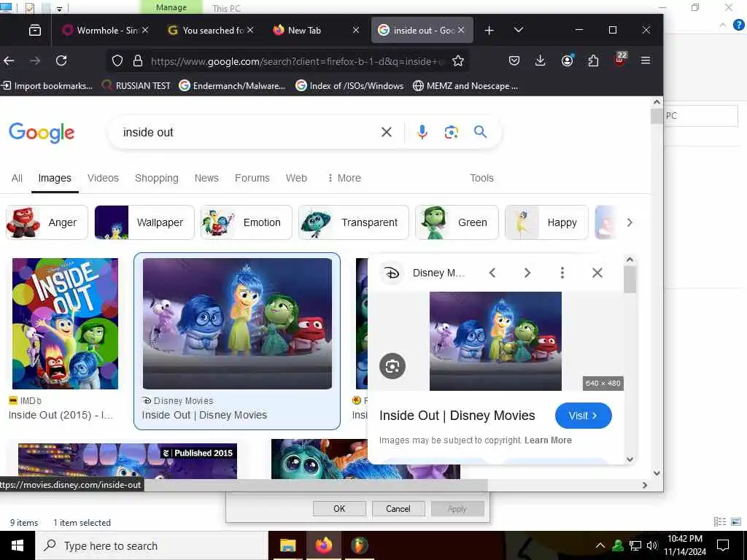This screenshot has height=560, width=747.
Task: Reload the Google search page
Action: [61, 61]
